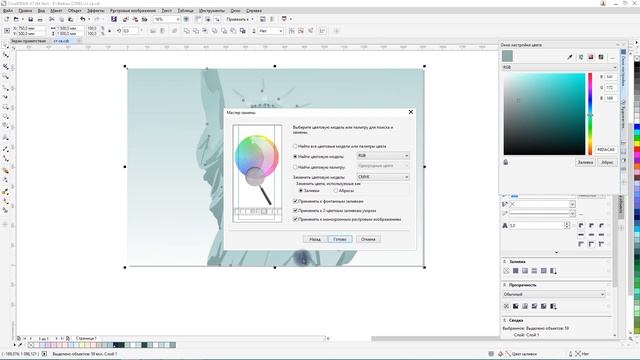The image size is (640, 360).
Task: Select the Pick tool in the toolbox
Action: tap(5, 45)
